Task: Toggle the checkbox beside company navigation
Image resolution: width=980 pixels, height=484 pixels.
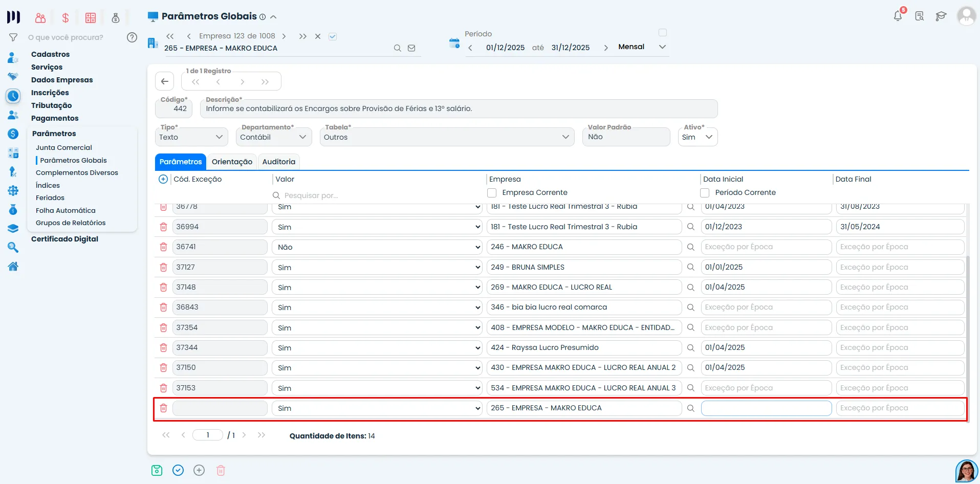Action: [333, 36]
